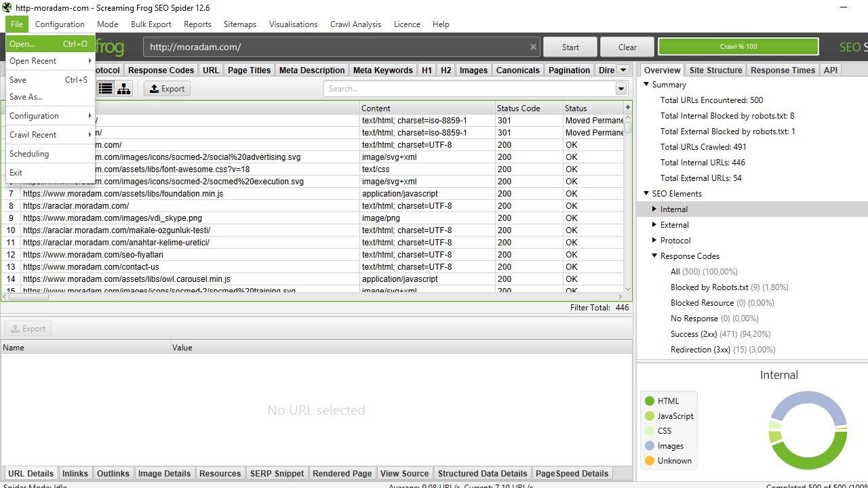Viewport: 868px width, 488px height.
Task: Click the Status Code column header
Action: (528, 108)
